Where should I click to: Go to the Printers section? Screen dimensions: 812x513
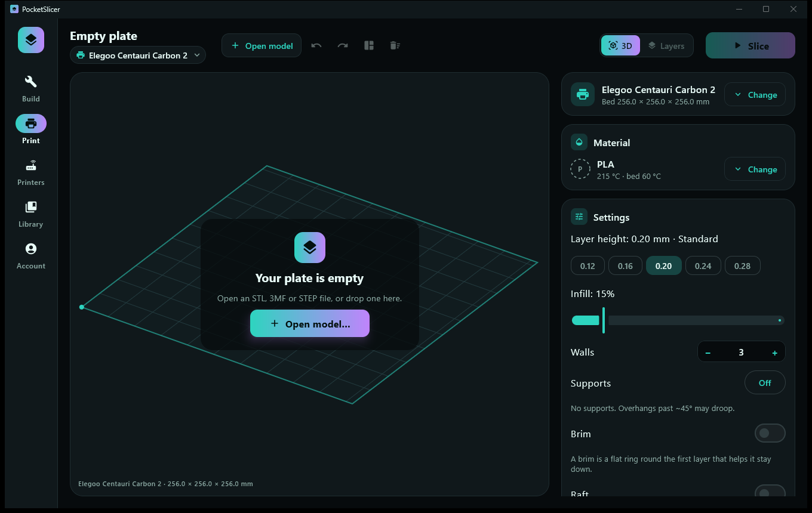click(x=31, y=172)
